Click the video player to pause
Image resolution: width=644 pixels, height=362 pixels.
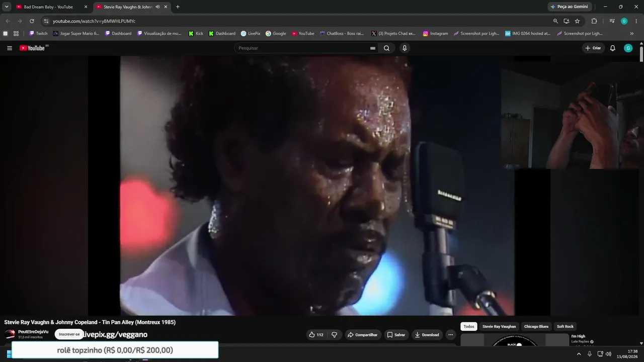coord(319,186)
